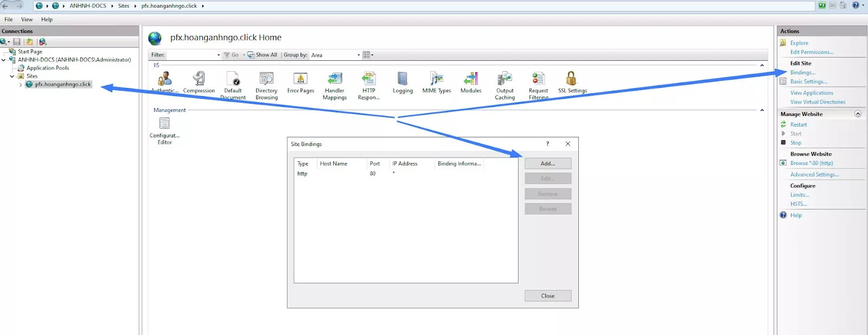Open the Group by Area dropdown
868x335 pixels.
(358, 55)
